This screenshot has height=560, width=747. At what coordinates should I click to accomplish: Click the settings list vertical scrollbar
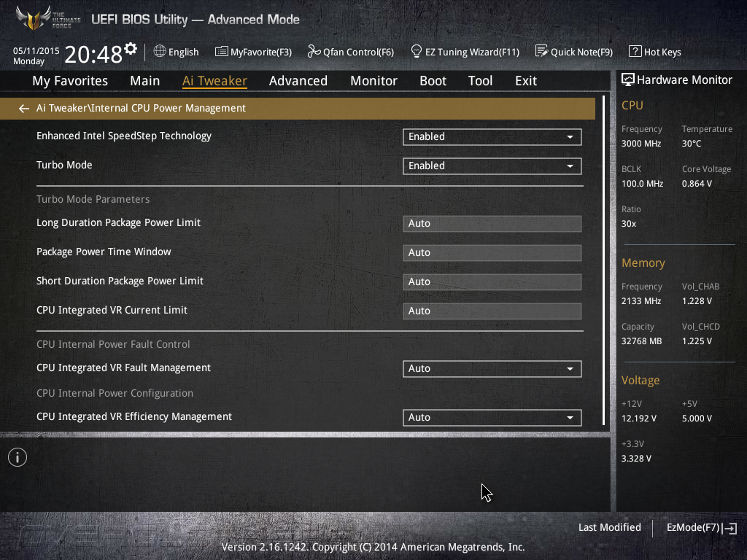click(x=603, y=260)
